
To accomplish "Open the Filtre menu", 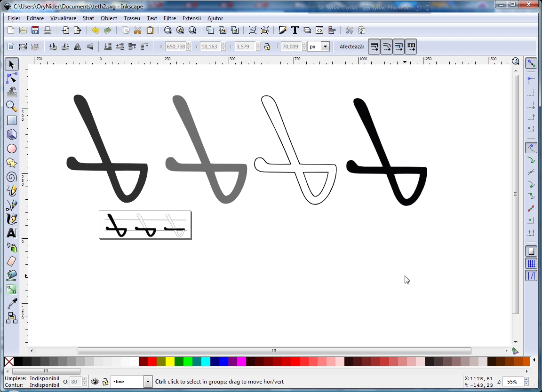I will coord(170,18).
